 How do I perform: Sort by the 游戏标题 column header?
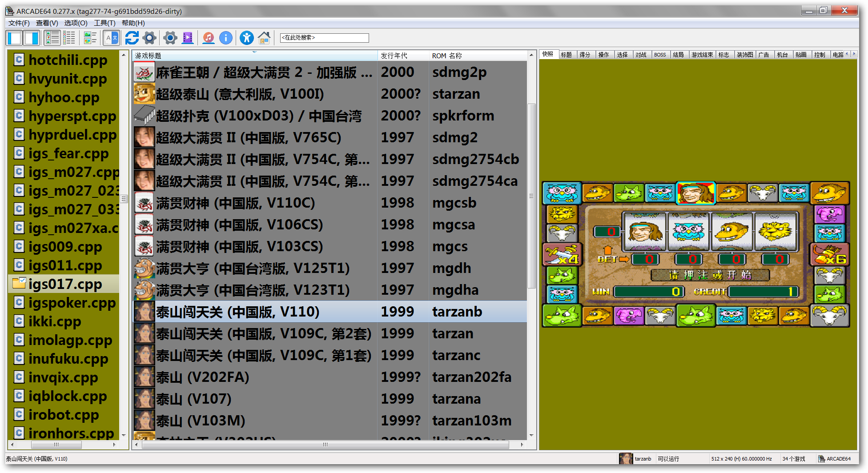(x=255, y=56)
